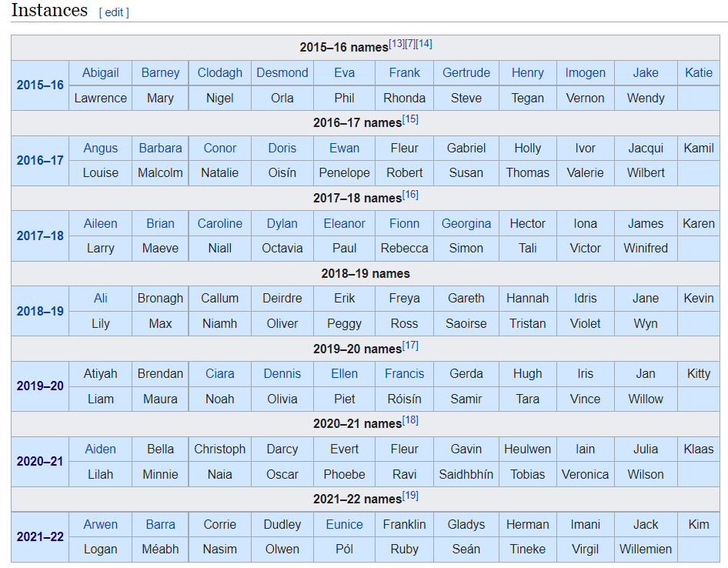Open the Ali storm link

pyautogui.click(x=100, y=299)
